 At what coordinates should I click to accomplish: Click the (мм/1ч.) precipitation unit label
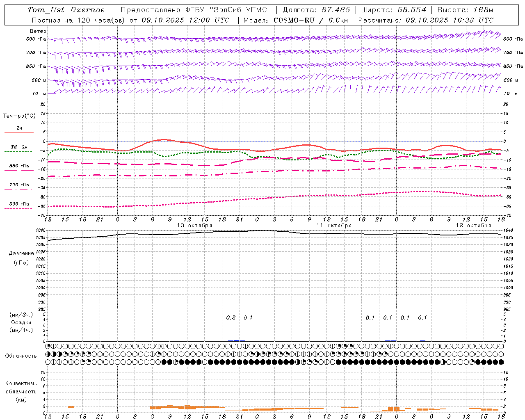[21, 330]
